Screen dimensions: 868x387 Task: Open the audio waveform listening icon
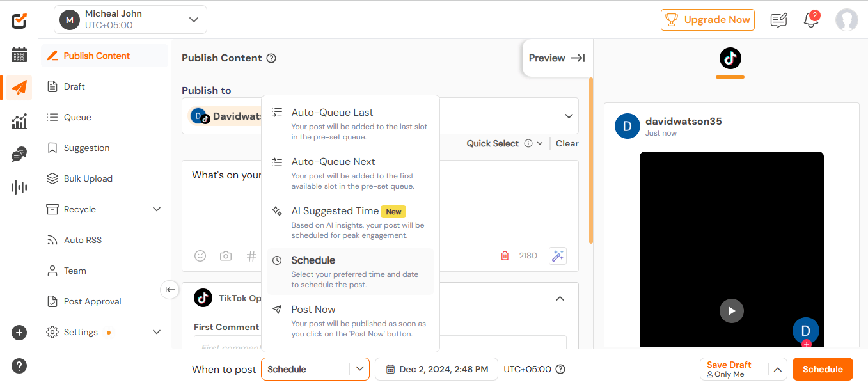[x=19, y=187]
